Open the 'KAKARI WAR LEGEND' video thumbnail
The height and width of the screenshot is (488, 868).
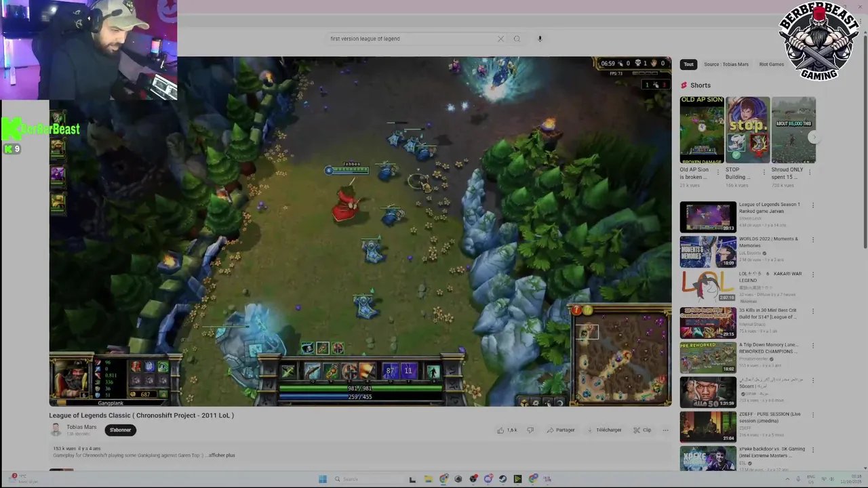click(708, 286)
